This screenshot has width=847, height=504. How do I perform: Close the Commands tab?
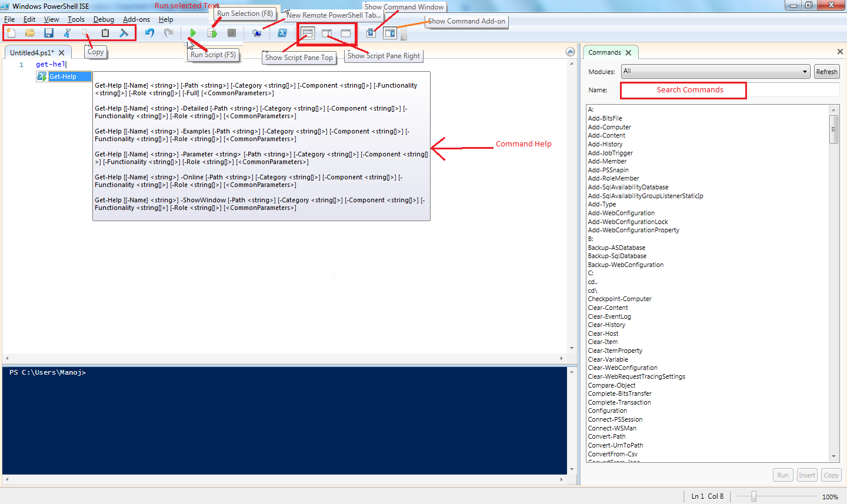point(628,52)
